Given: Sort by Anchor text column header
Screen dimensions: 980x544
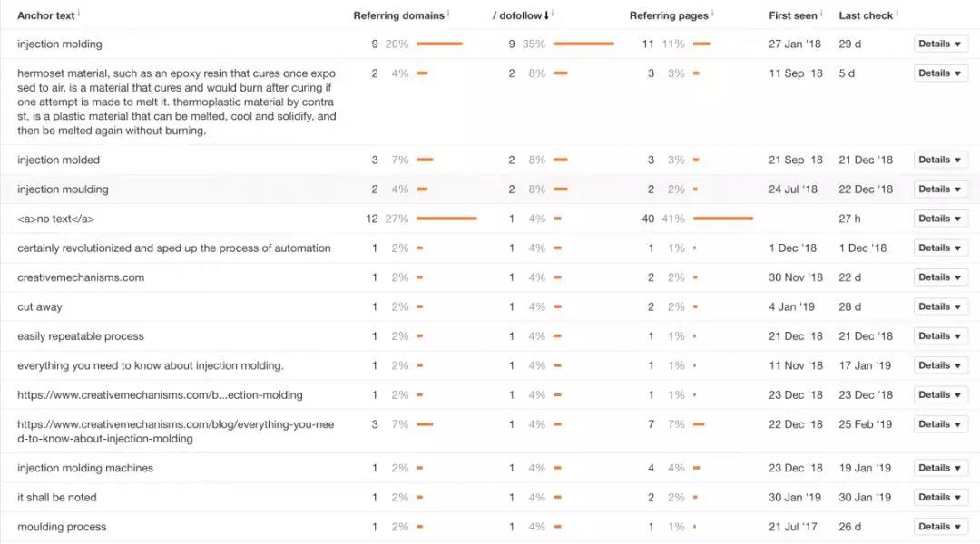Looking at the screenshot, I should pos(45,15).
